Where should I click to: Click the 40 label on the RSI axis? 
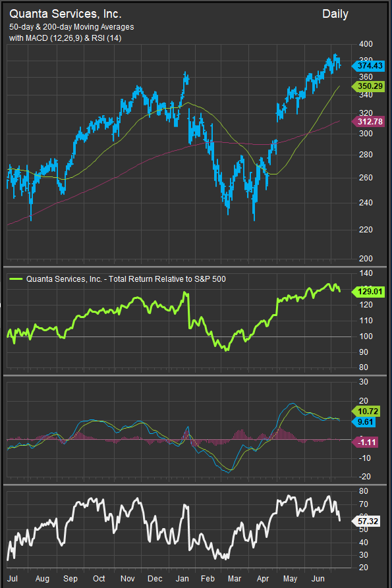364,543
